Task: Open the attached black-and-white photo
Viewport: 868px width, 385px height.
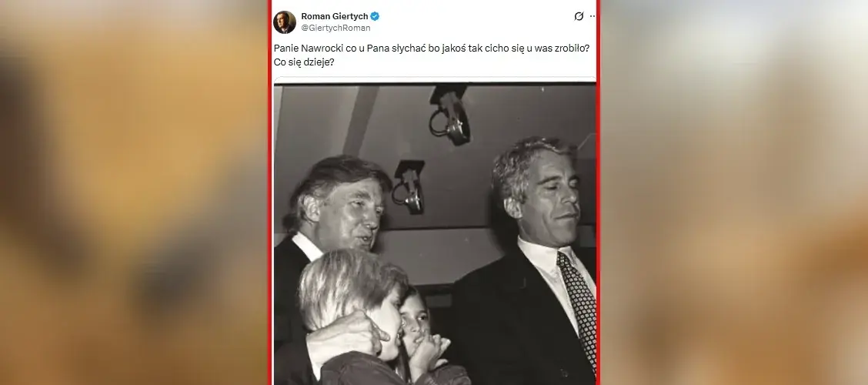Action: coord(435,234)
